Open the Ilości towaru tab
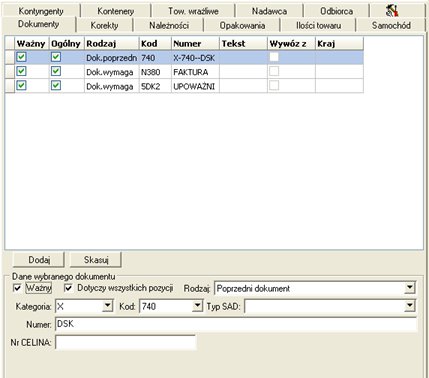 [318, 25]
